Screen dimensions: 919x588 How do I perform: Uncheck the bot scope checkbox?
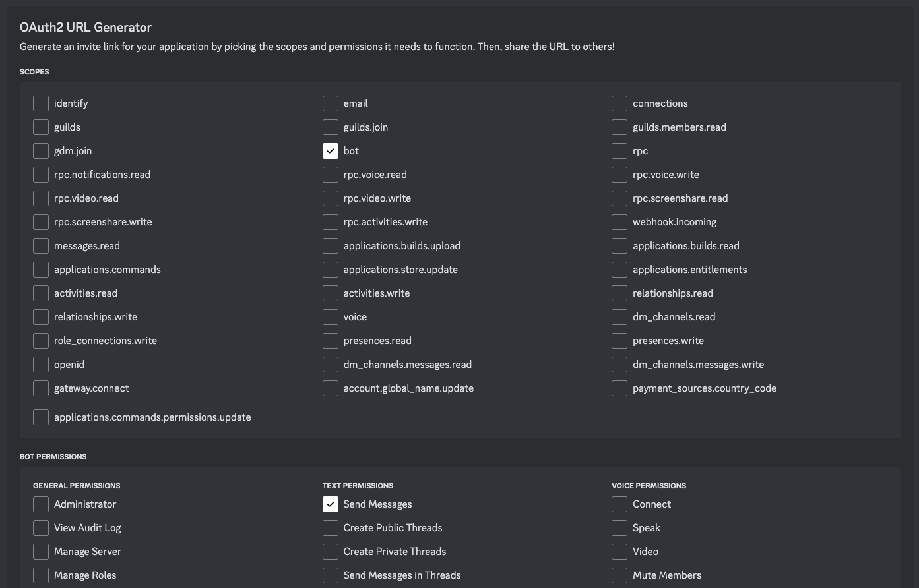point(331,151)
